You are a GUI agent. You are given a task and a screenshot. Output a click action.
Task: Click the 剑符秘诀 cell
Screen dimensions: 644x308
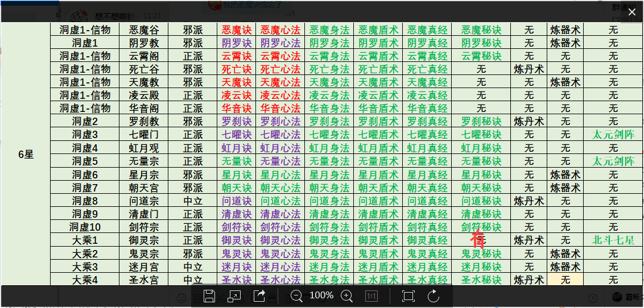(x=481, y=226)
